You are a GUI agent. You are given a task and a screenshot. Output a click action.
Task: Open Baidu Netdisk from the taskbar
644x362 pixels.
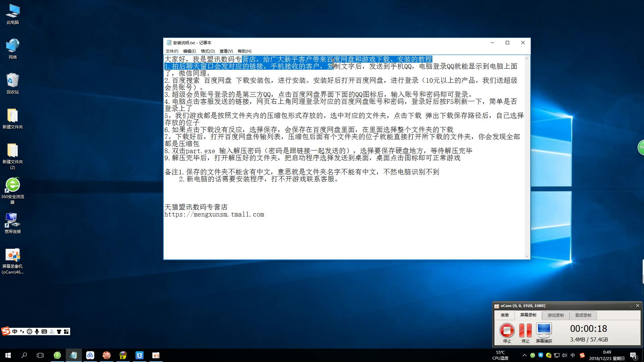pos(90,355)
